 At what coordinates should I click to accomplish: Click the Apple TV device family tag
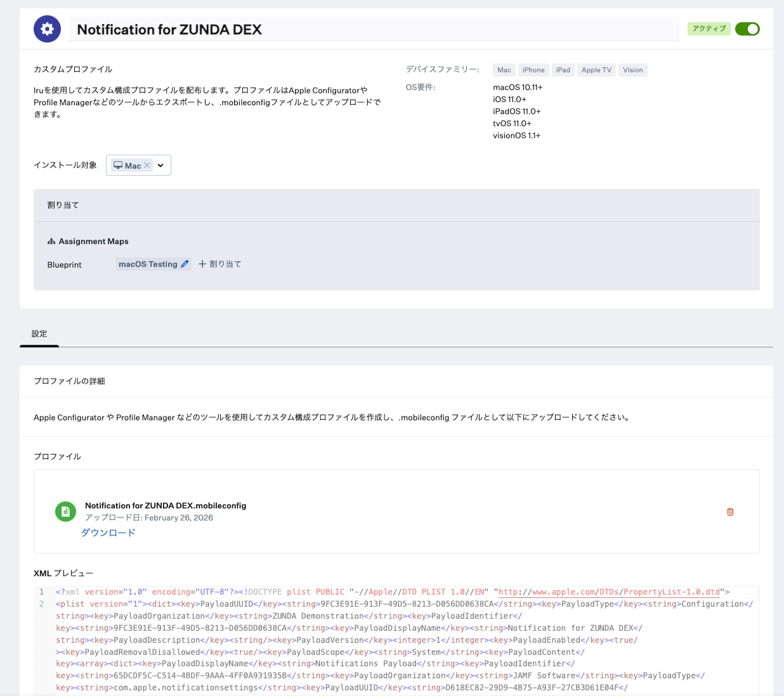596,70
